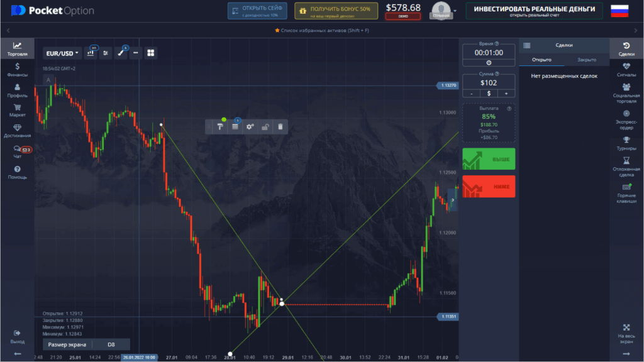Switch chart layout with the grid icon

click(151, 53)
